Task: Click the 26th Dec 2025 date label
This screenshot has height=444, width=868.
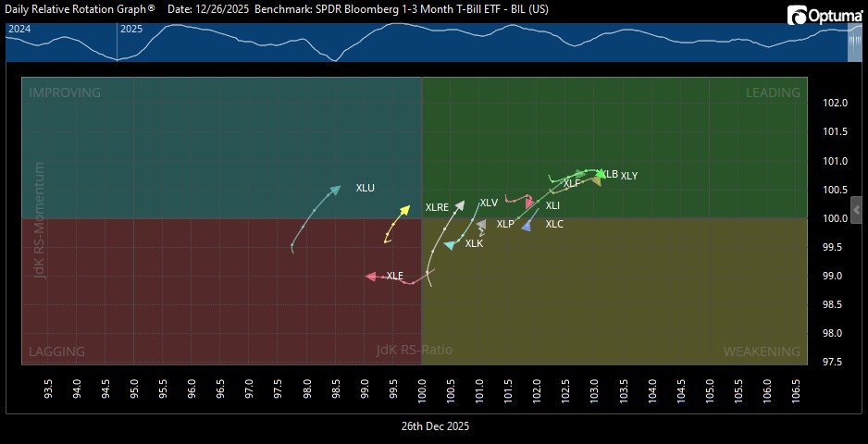Action: point(435,426)
